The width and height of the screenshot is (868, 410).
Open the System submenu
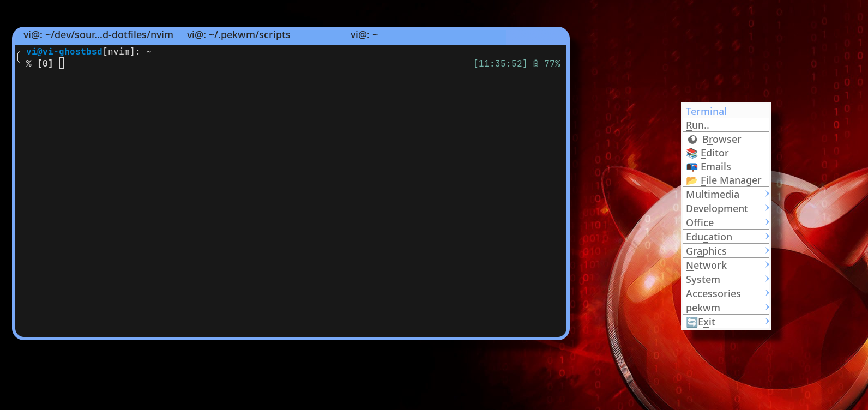[x=703, y=280]
